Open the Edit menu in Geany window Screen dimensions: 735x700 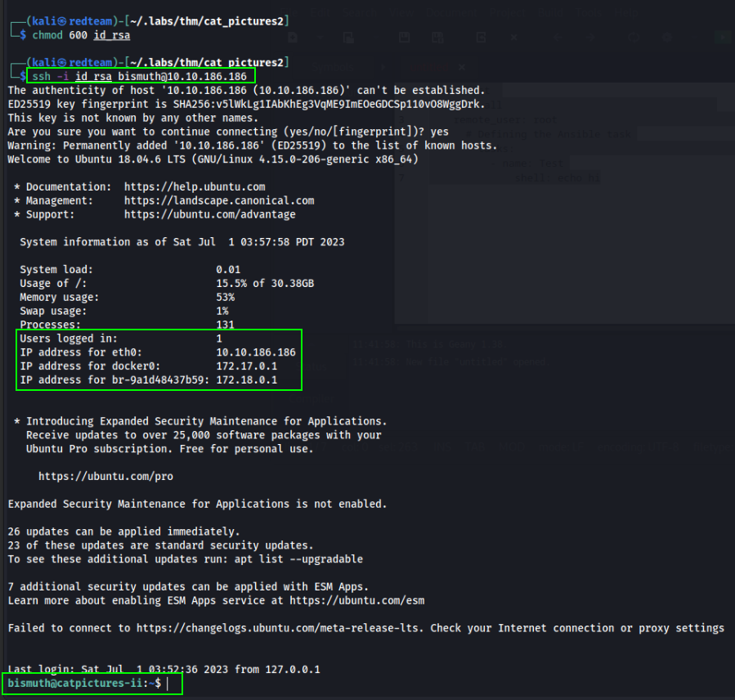320,12
